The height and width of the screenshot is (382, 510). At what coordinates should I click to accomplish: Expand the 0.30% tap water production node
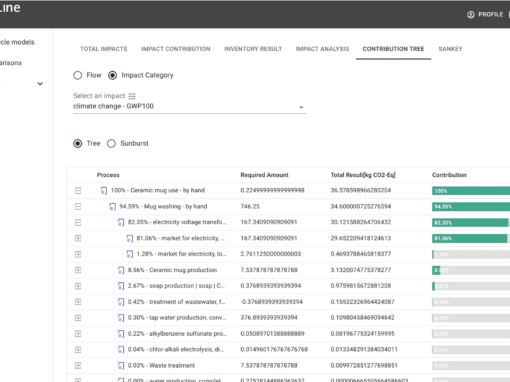click(x=78, y=318)
